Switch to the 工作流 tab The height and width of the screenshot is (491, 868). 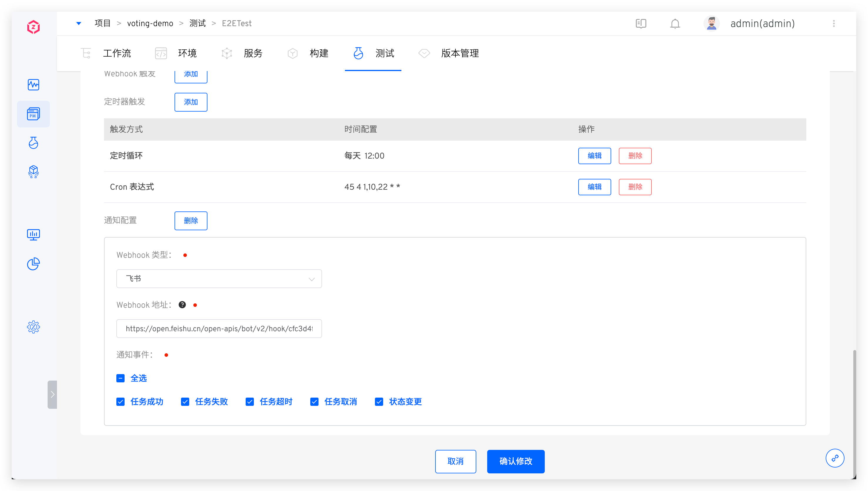pos(117,53)
